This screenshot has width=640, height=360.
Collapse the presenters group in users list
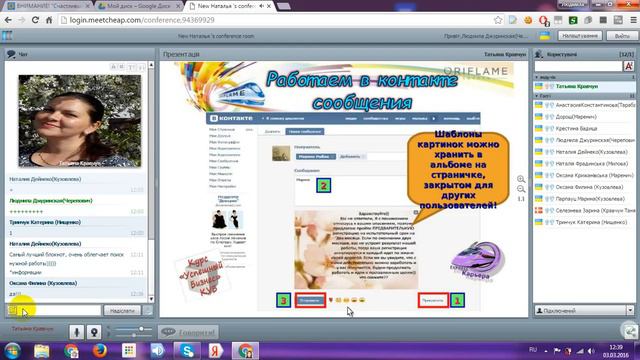coord(537,77)
